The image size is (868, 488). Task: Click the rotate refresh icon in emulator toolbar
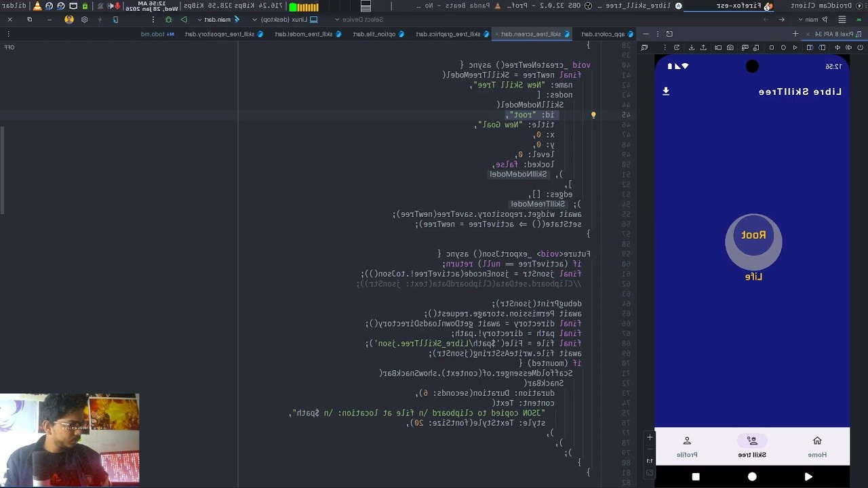(677, 47)
